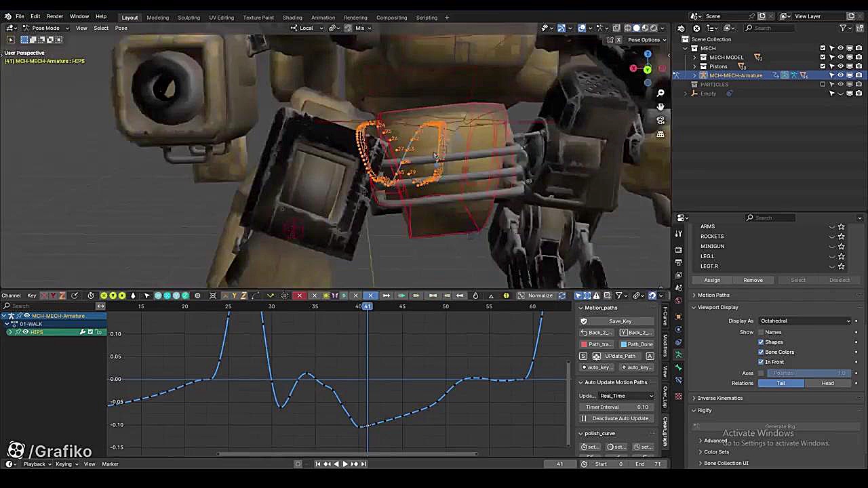Expand the Motion Paths panel

pos(713,296)
